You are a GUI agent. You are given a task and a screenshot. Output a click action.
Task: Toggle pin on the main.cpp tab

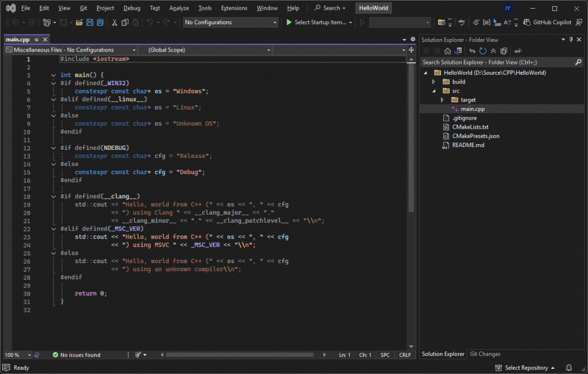pyautogui.click(x=36, y=40)
